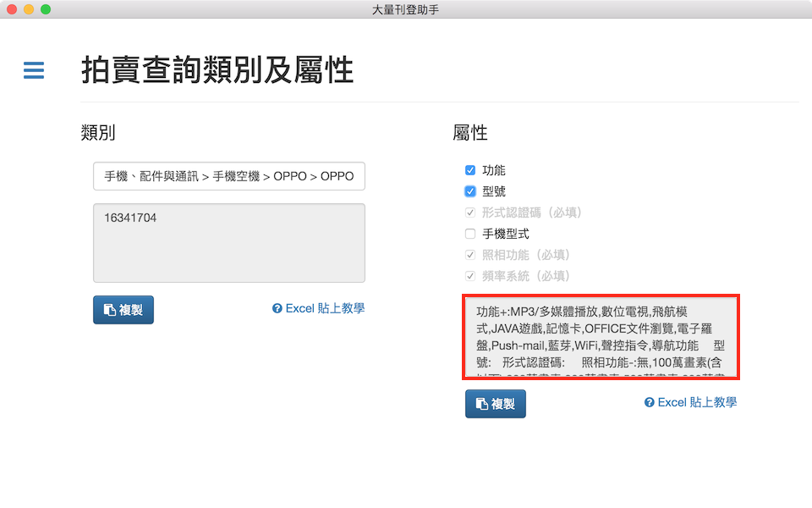Image resolution: width=812 pixels, height=508 pixels.
Task: Click the 形式認證碼（必填）checkbox
Action: pyautogui.click(x=470, y=213)
